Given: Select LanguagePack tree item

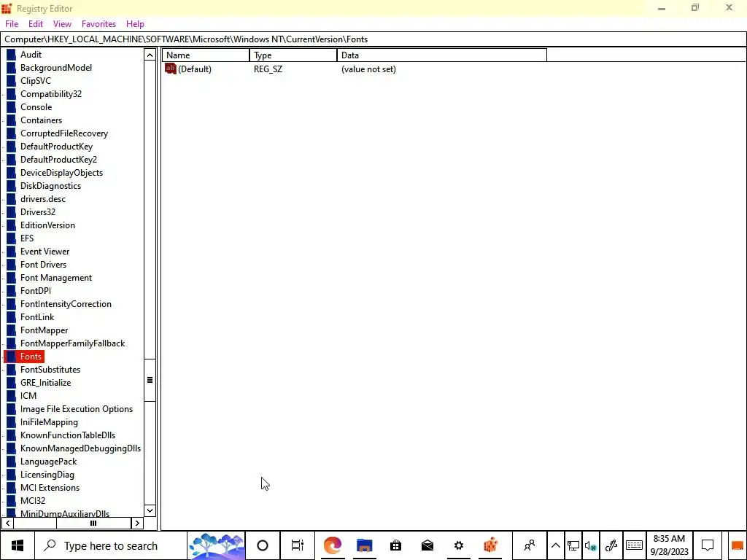Looking at the screenshot, I should (x=48, y=462).
